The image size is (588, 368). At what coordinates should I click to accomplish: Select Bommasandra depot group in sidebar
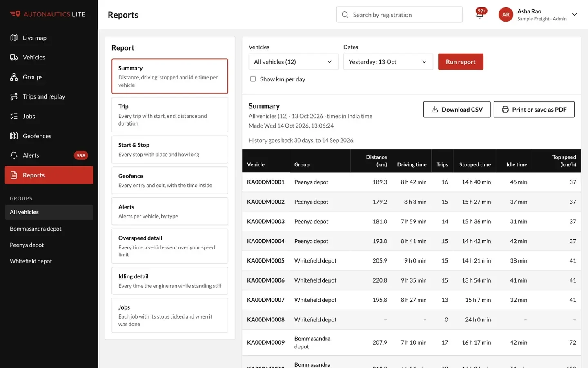[x=49, y=229]
